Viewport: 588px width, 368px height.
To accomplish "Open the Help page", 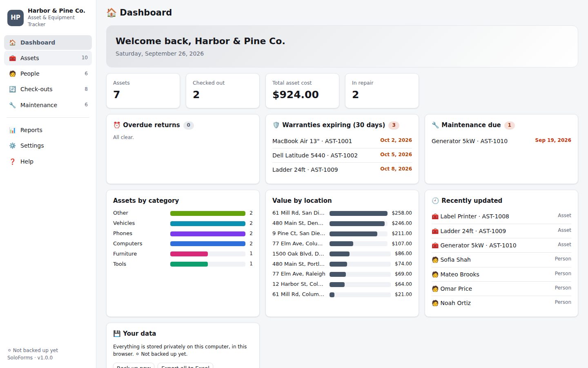I will click(48, 162).
